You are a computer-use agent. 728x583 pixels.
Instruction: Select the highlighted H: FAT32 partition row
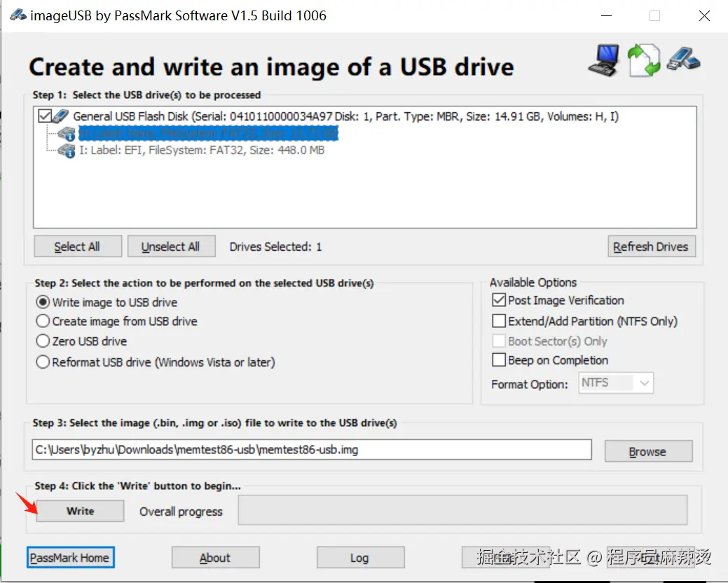click(208, 134)
